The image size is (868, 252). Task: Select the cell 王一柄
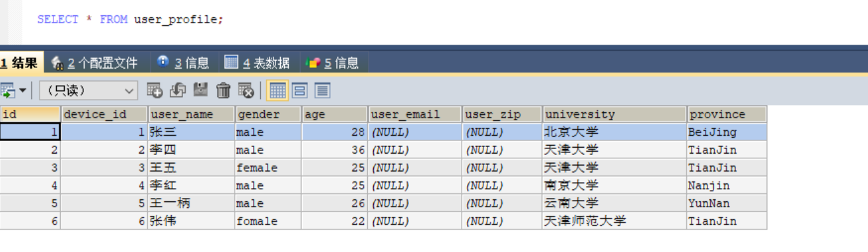tap(192, 203)
